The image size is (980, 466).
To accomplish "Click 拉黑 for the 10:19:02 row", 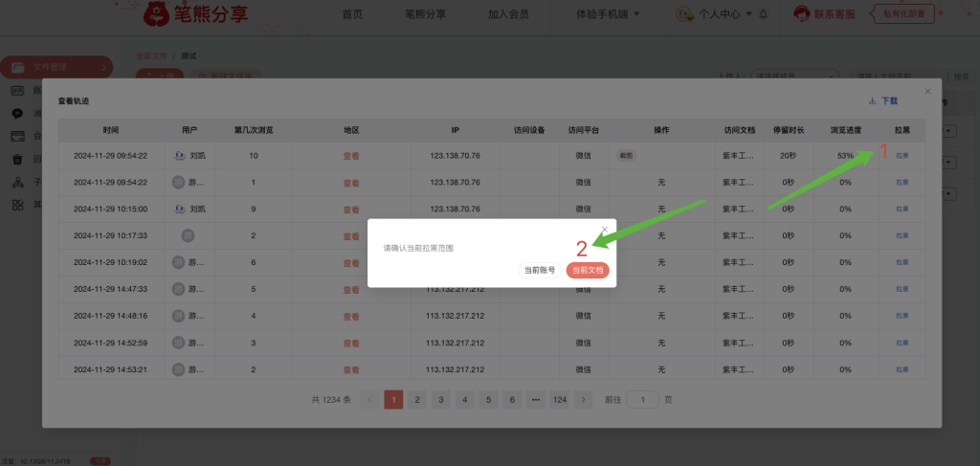I will (902, 262).
